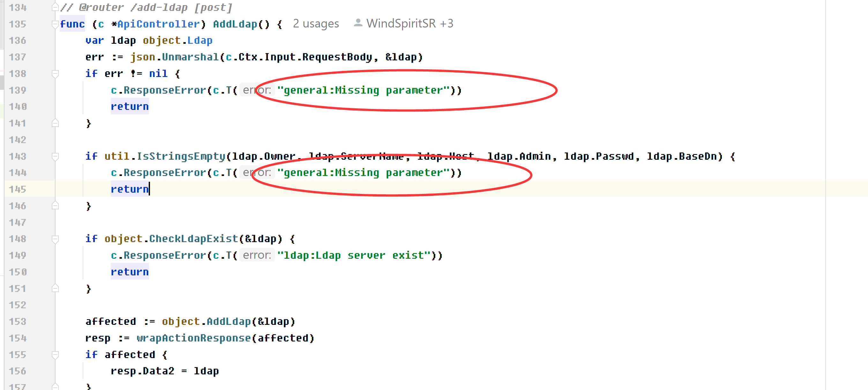
Task: Click the CheckLdapExist function call
Action: (x=193, y=239)
